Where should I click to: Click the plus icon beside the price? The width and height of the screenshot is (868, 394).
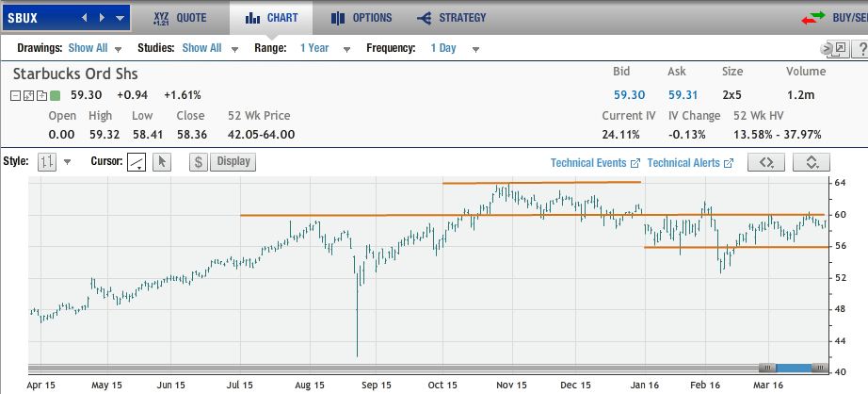tap(41, 96)
